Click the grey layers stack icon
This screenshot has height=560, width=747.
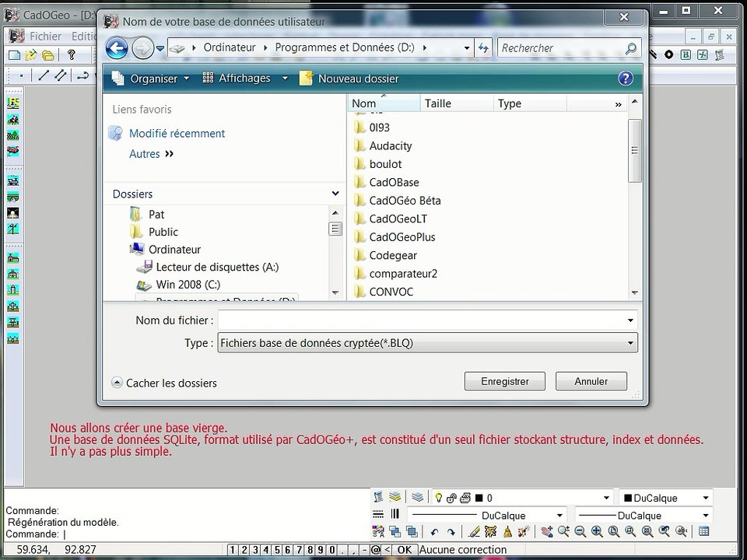point(417,497)
